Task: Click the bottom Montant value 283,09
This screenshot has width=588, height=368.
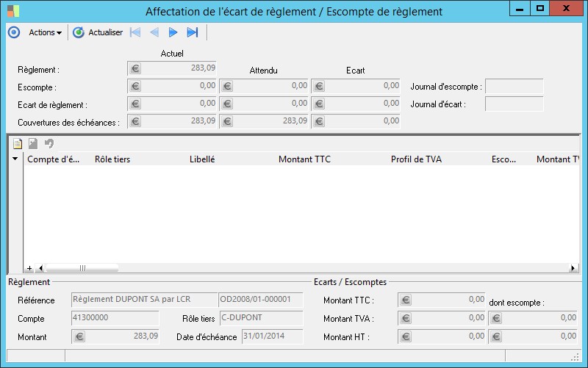Action: coord(146,336)
